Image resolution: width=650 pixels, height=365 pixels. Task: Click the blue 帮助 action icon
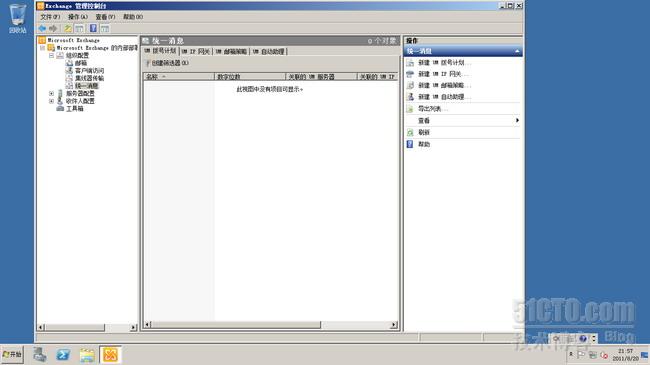(410, 144)
